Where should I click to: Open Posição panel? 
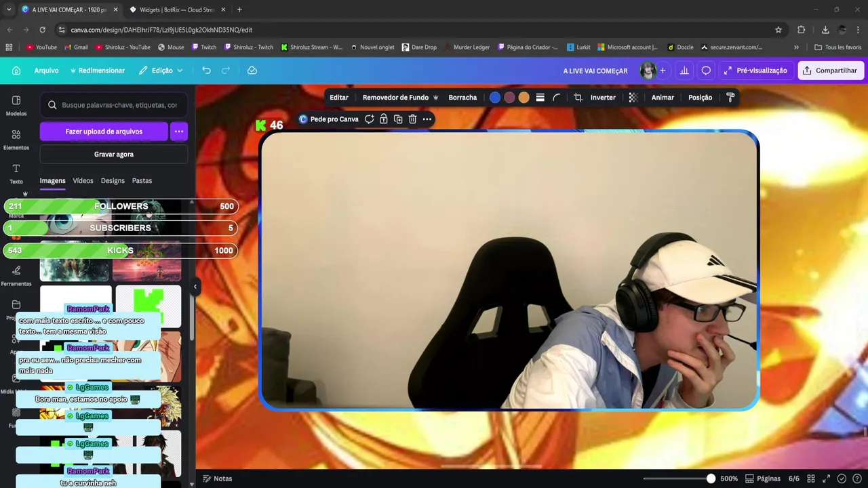click(700, 98)
